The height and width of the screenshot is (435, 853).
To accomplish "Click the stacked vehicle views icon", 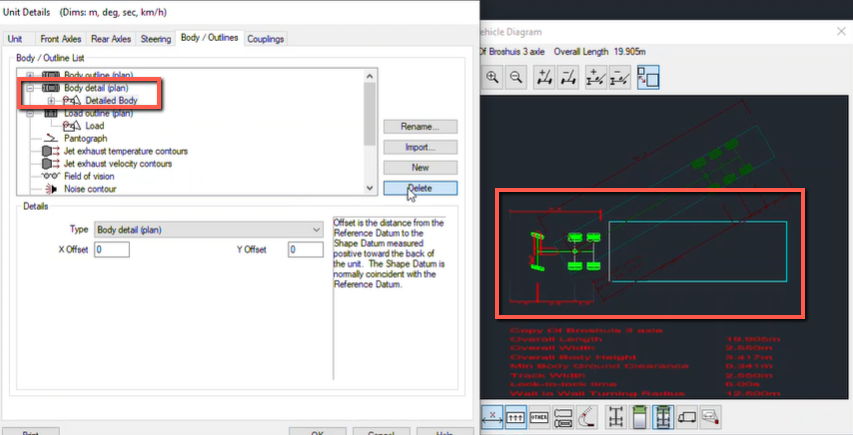I will [563, 417].
